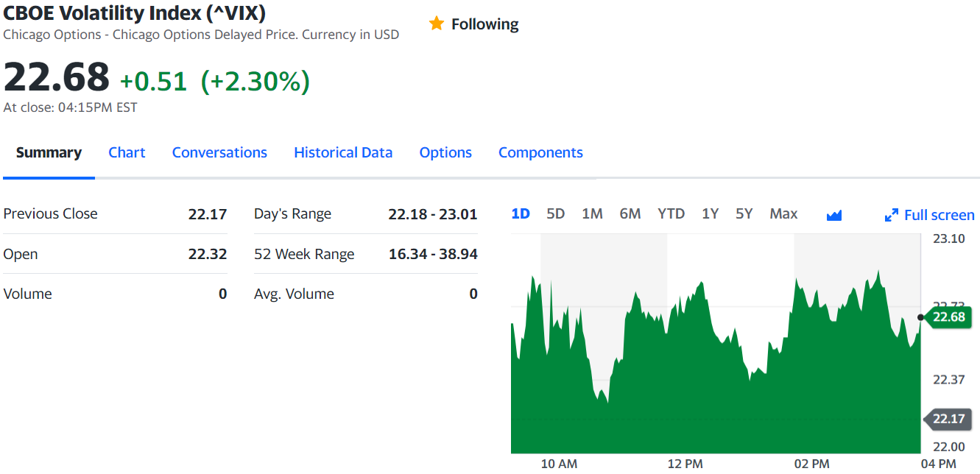Switch chart type with area-chart icon
Image resolution: width=980 pixels, height=474 pixels.
pyautogui.click(x=834, y=215)
